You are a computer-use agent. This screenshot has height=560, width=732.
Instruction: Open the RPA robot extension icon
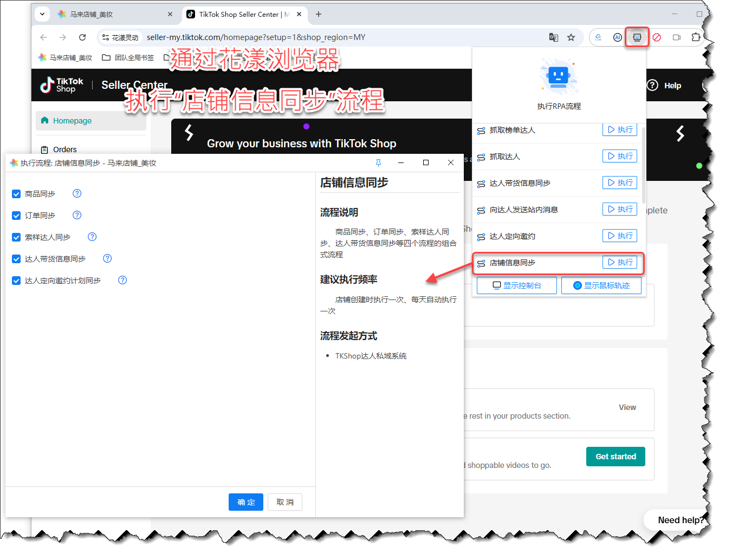(x=637, y=37)
